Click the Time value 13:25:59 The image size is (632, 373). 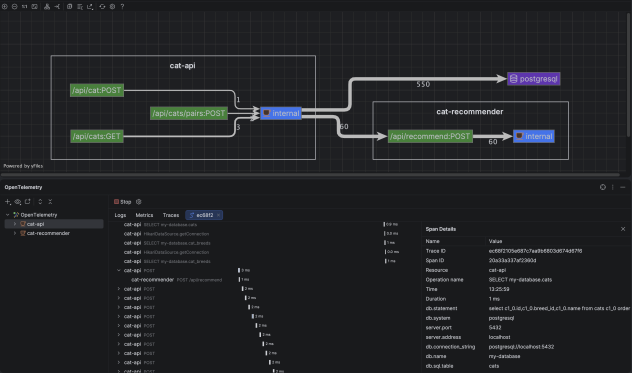pyautogui.click(x=499, y=289)
